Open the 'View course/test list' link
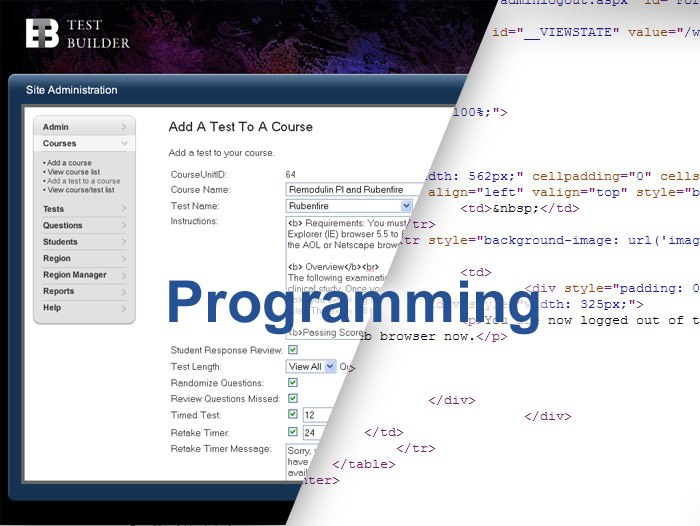700x526 pixels. coord(82,190)
